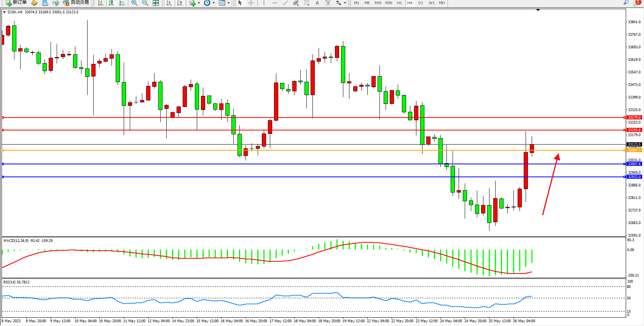This screenshot has height=326, width=644.
Task: Switch to the D1 timeframe
Action: (x=421, y=3)
